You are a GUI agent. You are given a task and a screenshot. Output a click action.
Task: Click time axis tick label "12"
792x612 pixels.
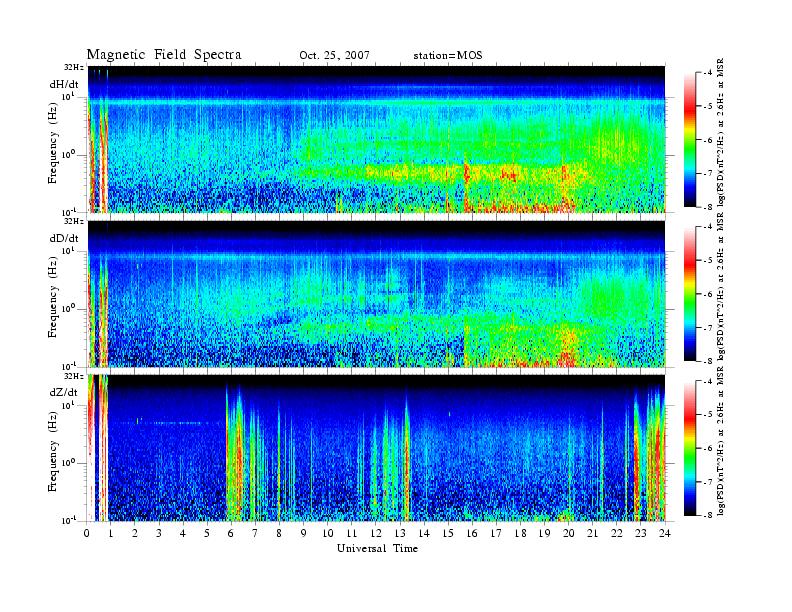pyautogui.click(x=376, y=534)
